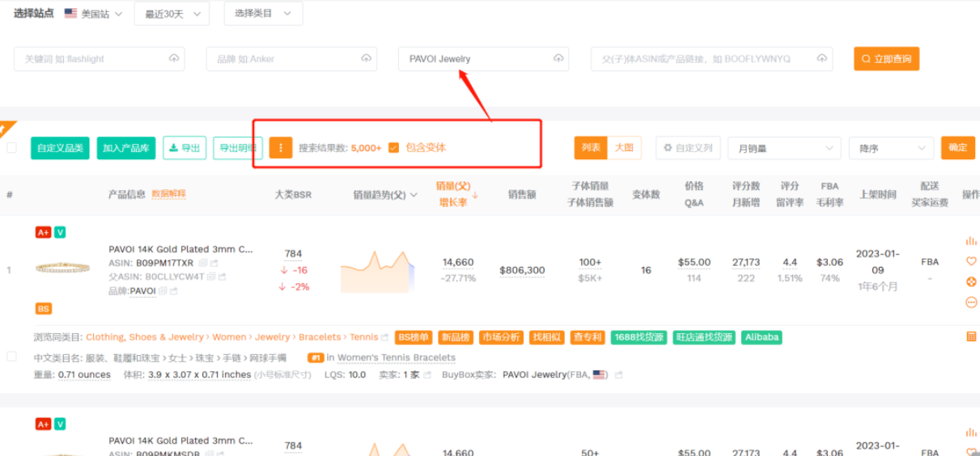Click the 立即查询 search button

886,59
